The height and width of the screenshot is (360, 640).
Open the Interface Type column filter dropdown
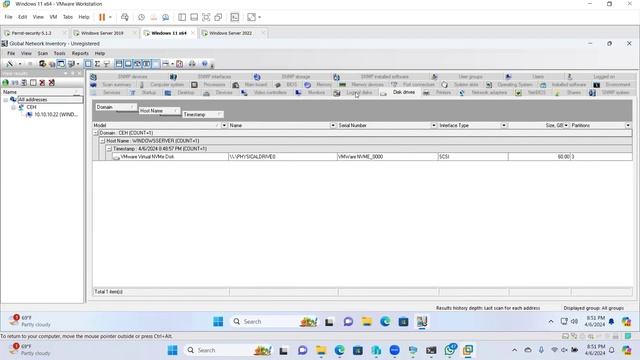click(504, 126)
